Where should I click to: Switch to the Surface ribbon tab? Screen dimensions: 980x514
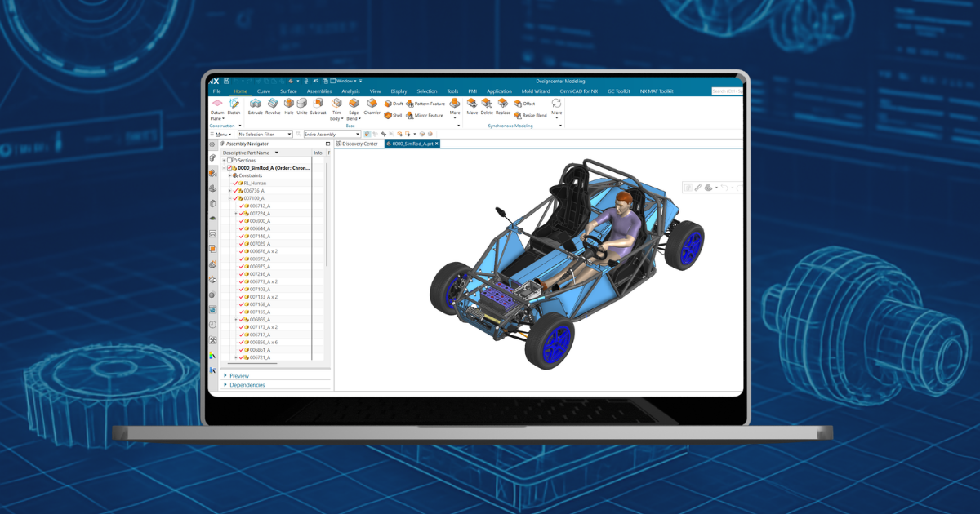tap(289, 91)
